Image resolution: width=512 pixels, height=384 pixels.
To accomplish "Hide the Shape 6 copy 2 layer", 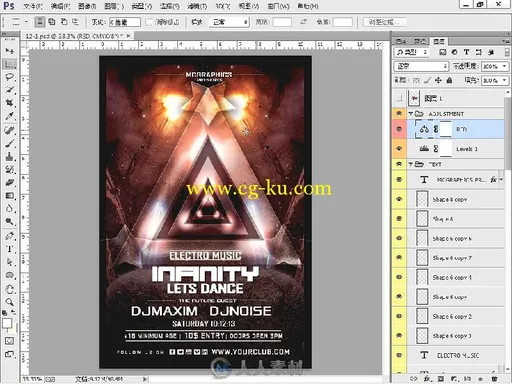I will click(x=399, y=316).
